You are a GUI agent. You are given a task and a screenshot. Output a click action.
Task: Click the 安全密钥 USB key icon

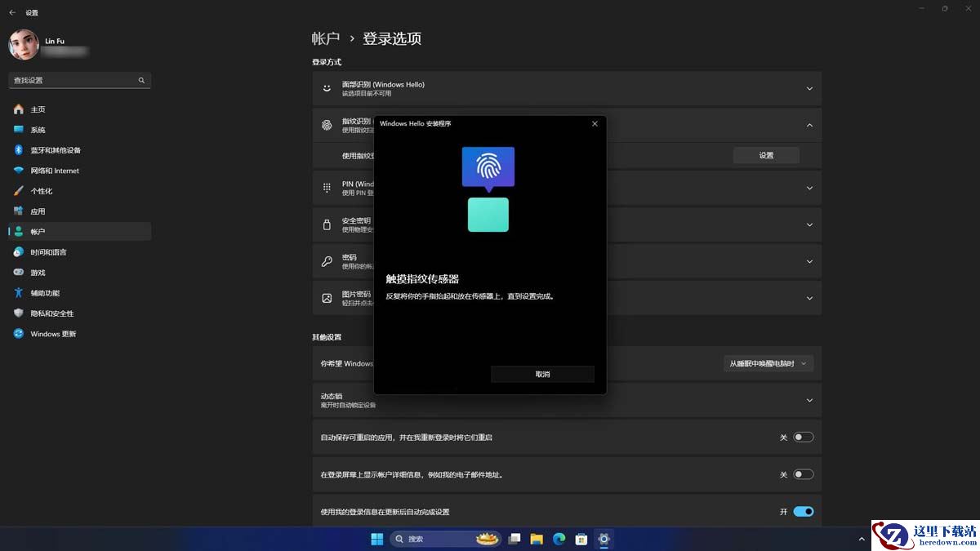[x=327, y=224]
